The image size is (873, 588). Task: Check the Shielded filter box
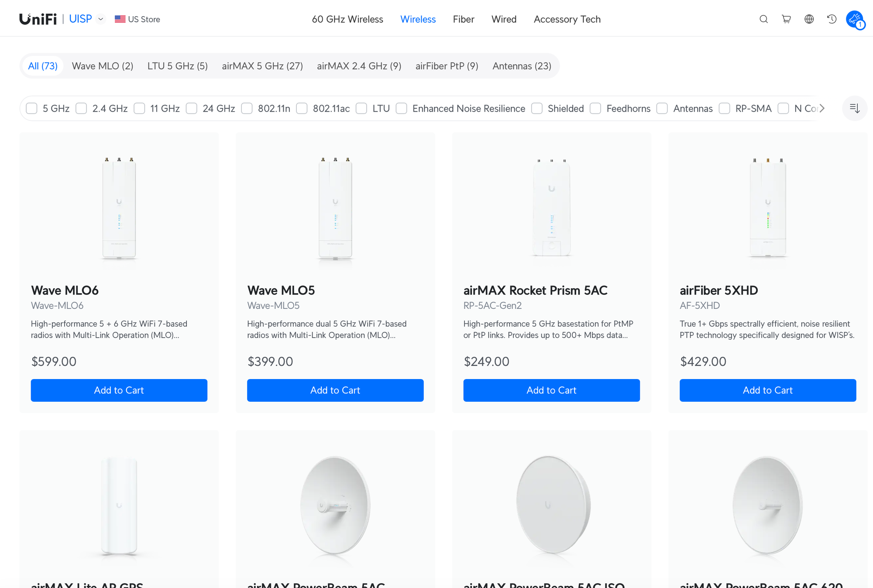pyautogui.click(x=537, y=108)
